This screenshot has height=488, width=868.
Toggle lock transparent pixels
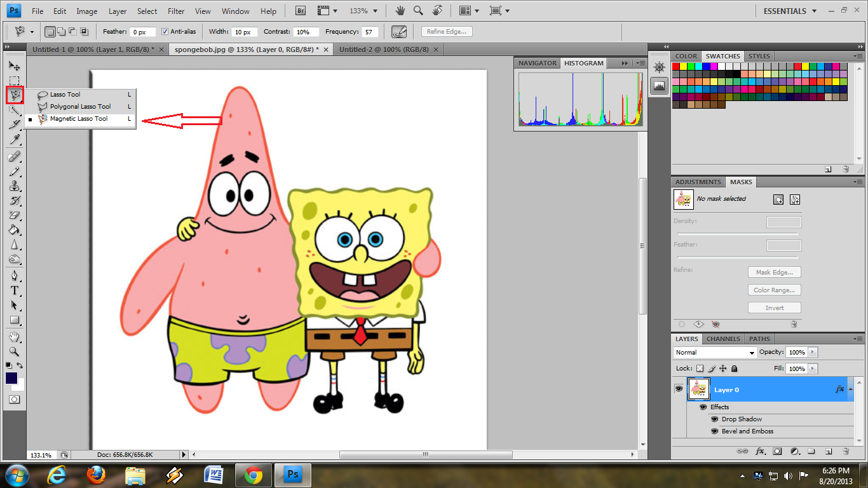coord(700,369)
